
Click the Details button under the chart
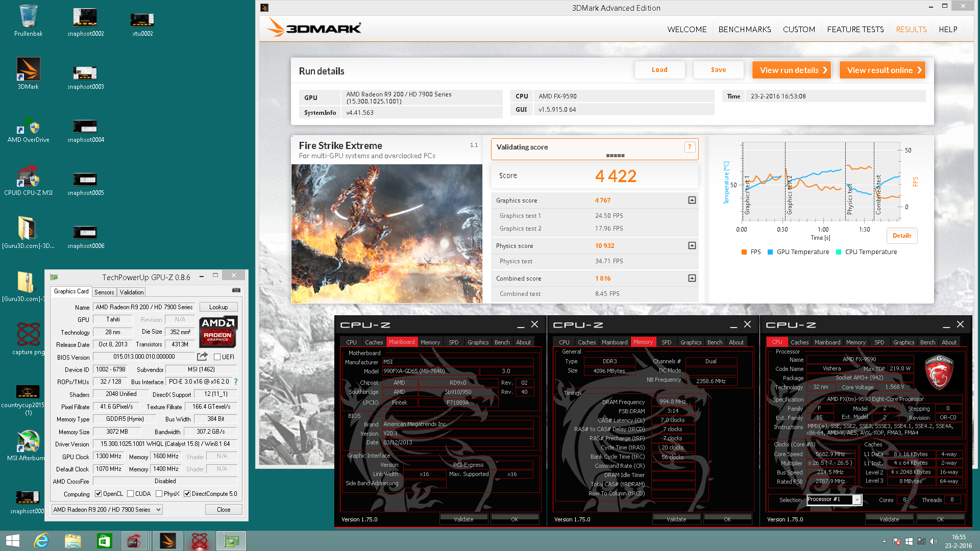coord(902,236)
